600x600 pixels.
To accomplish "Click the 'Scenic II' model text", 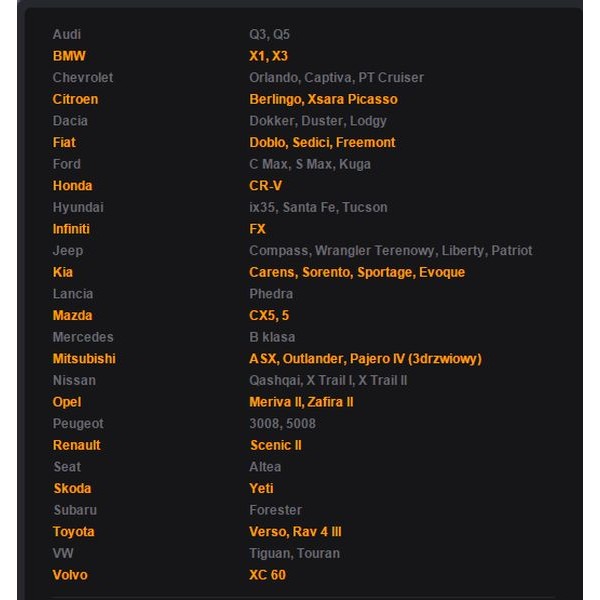I will pos(276,445).
